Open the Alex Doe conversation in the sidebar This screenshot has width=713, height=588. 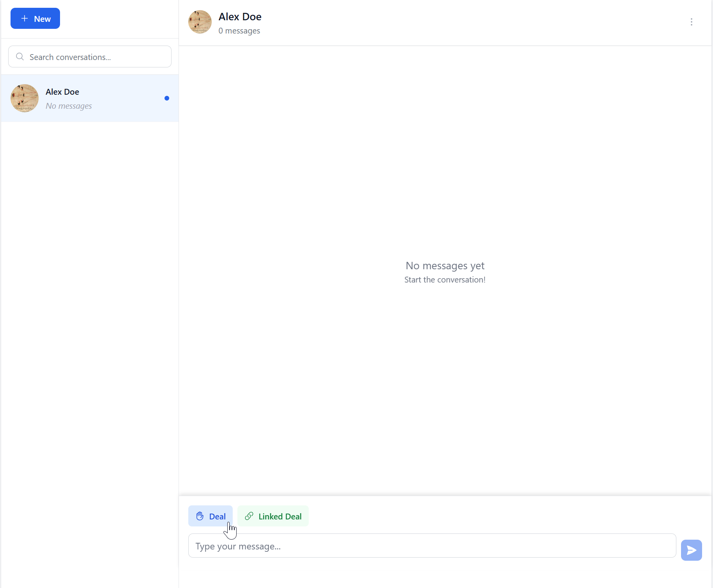pos(90,98)
